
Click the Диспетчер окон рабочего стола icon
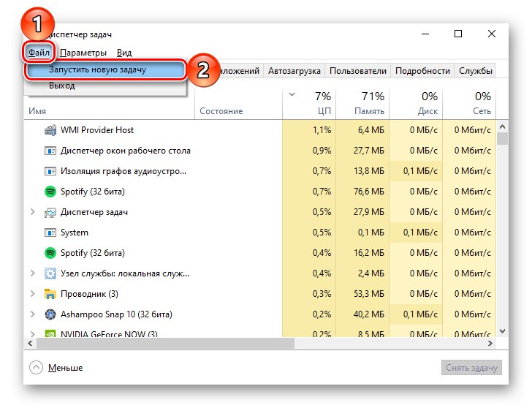pos(50,151)
